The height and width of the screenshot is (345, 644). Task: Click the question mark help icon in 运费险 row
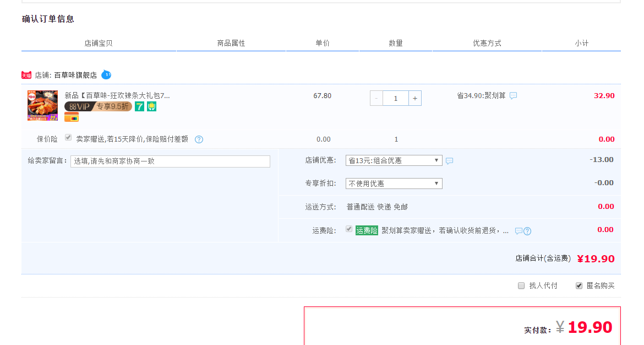pos(527,231)
